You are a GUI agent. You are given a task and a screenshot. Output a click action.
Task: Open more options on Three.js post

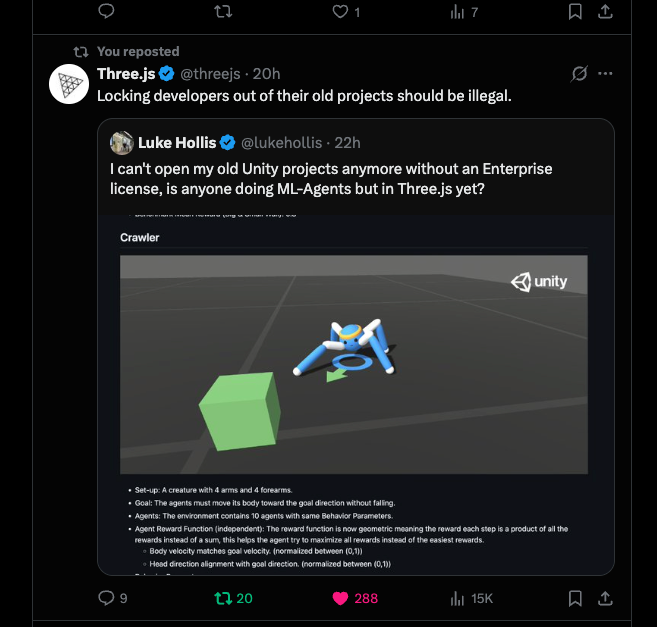pos(605,74)
